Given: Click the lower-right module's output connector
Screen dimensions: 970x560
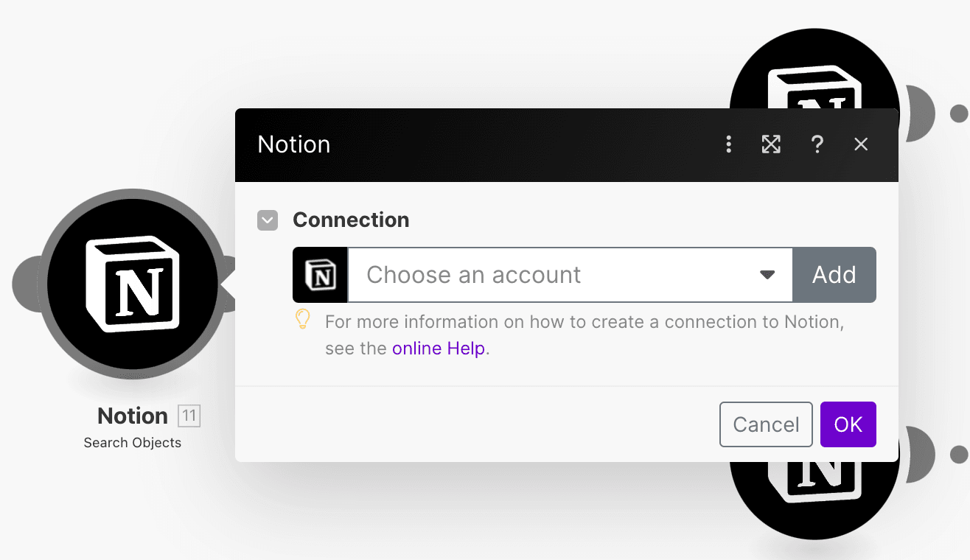Looking at the screenshot, I should (959, 455).
